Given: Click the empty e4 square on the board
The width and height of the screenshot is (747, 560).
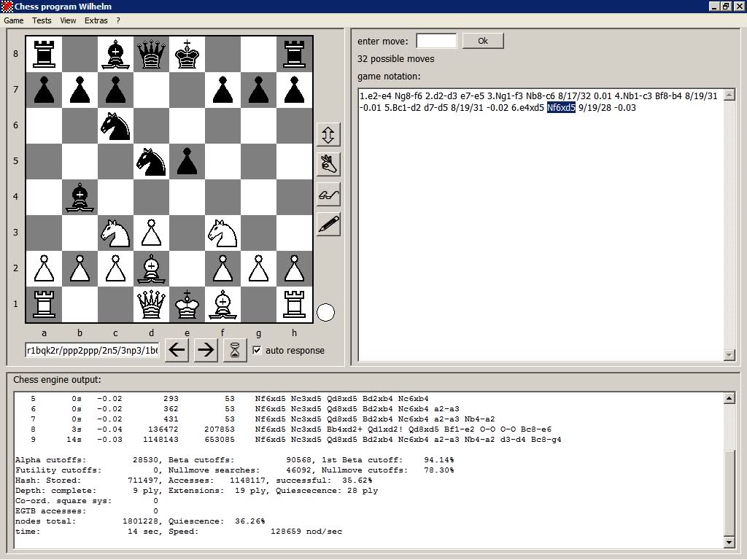Looking at the screenshot, I should coord(187,197).
